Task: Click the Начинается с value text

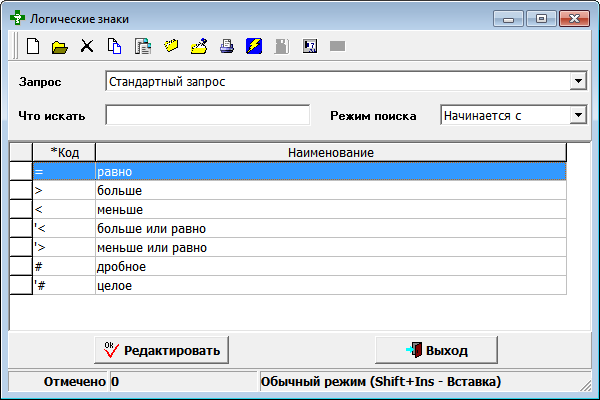Action: tap(482, 116)
